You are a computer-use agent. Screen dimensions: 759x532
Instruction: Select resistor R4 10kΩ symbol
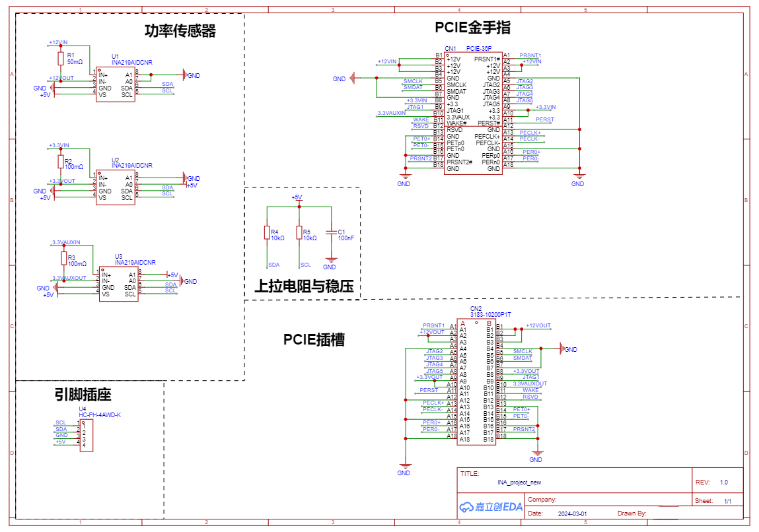(267, 232)
